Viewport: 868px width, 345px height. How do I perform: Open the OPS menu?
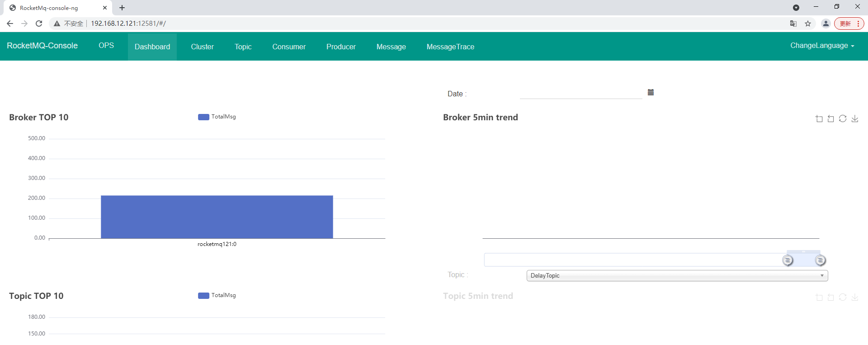click(x=106, y=46)
